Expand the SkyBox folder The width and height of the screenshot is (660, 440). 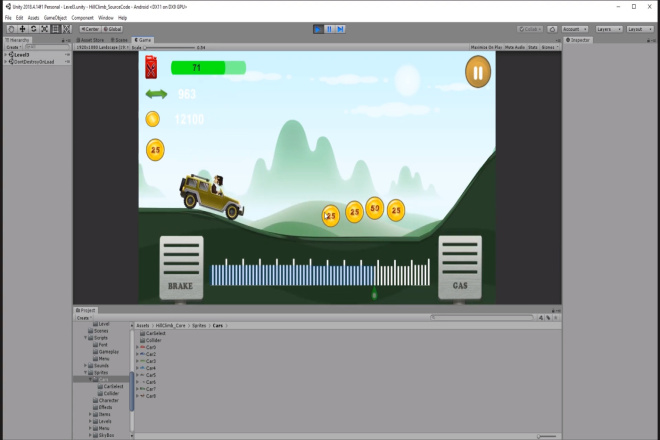pyautogui.click(x=90, y=435)
